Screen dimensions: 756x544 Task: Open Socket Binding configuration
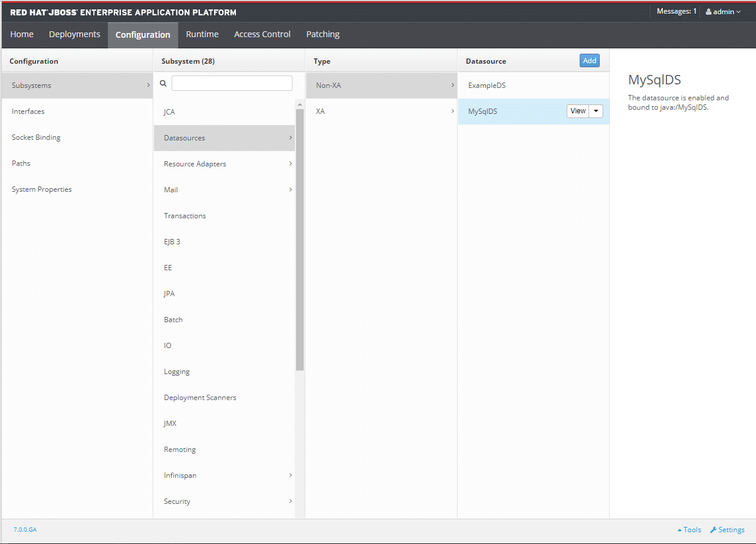pyautogui.click(x=77, y=137)
